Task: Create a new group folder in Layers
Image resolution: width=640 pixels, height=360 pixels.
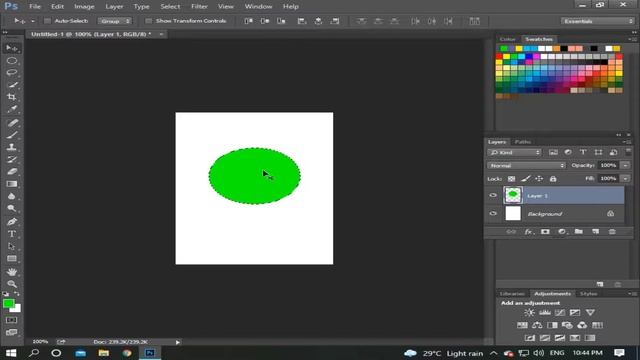Action: click(579, 231)
